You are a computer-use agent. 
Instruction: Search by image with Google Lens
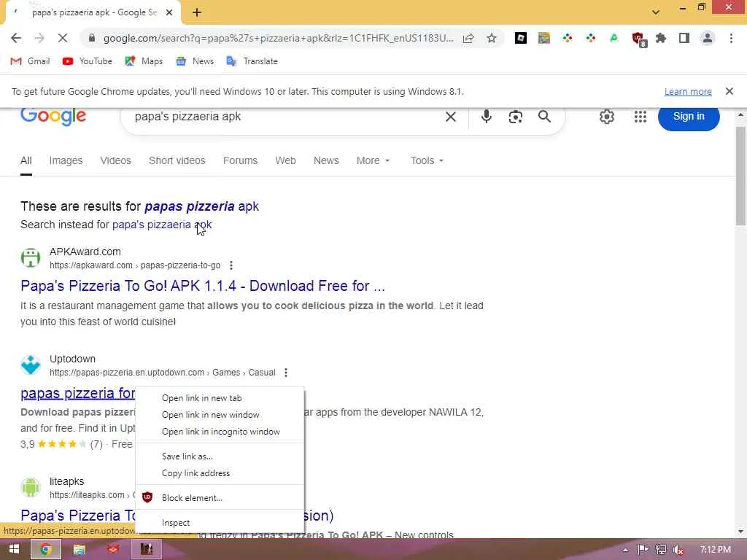point(516,117)
